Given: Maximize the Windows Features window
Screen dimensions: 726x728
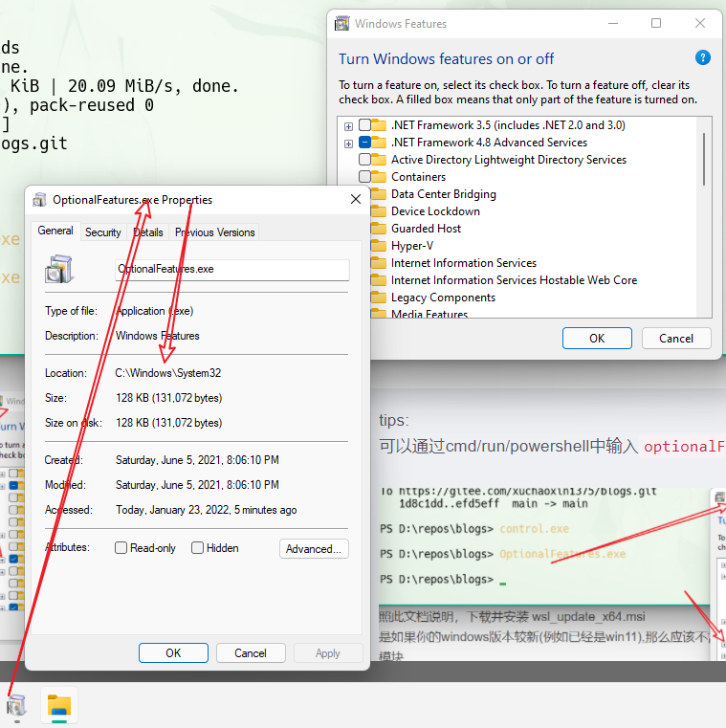Looking at the screenshot, I should 656,23.
